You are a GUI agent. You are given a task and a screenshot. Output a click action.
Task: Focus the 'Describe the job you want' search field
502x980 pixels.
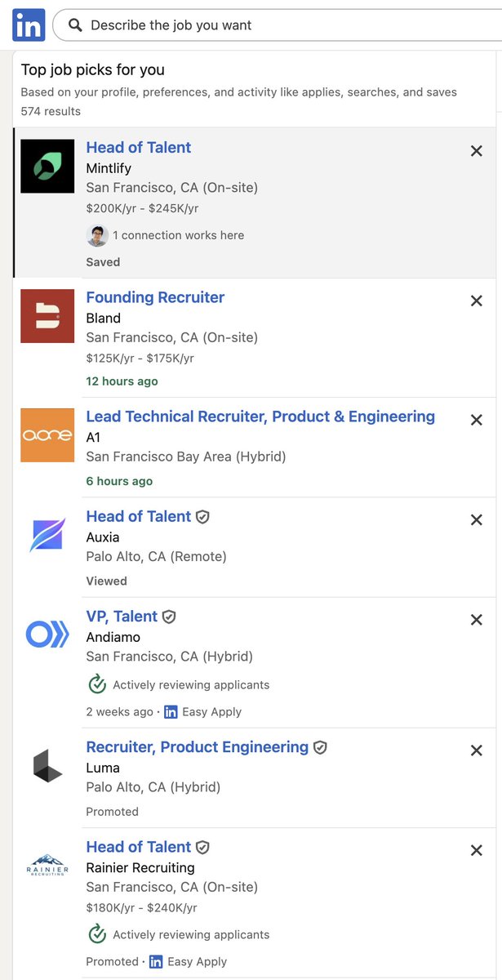tap(277, 25)
